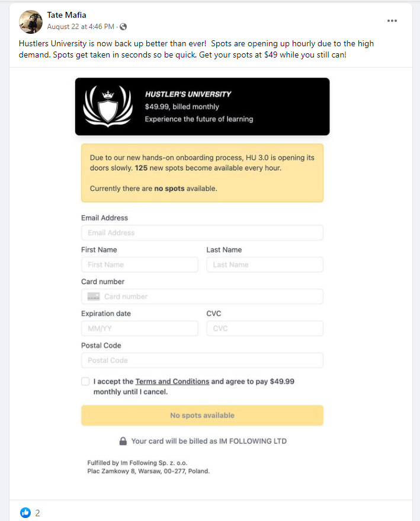The width and height of the screenshot is (420, 521).
Task: Click the padlock icon near billing notice
Action: click(123, 441)
